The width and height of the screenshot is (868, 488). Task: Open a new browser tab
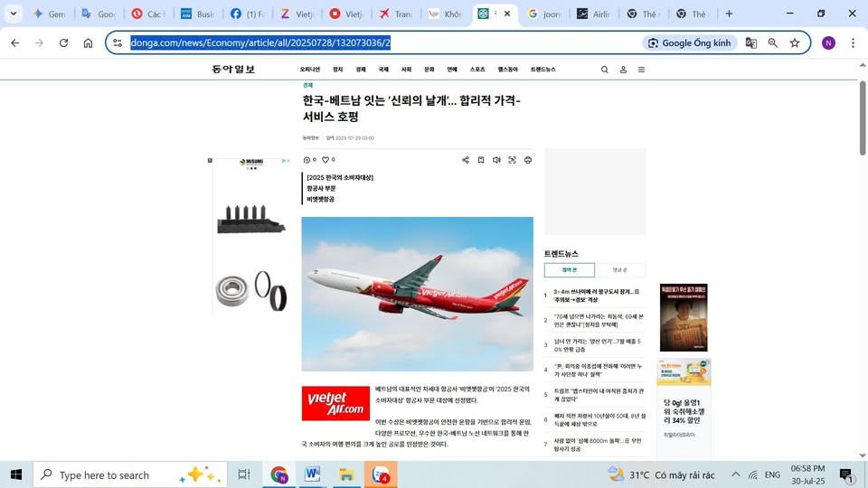pyautogui.click(x=729, y=14)
